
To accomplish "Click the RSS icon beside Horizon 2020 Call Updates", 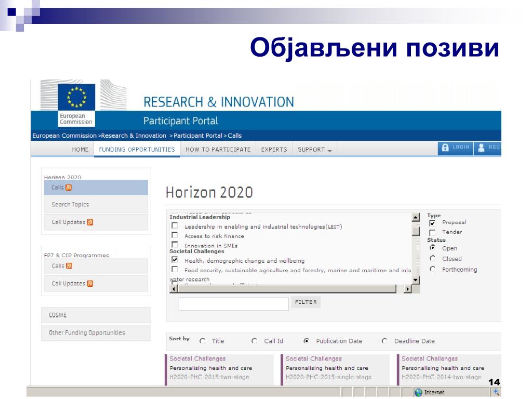I will [90, 222].
